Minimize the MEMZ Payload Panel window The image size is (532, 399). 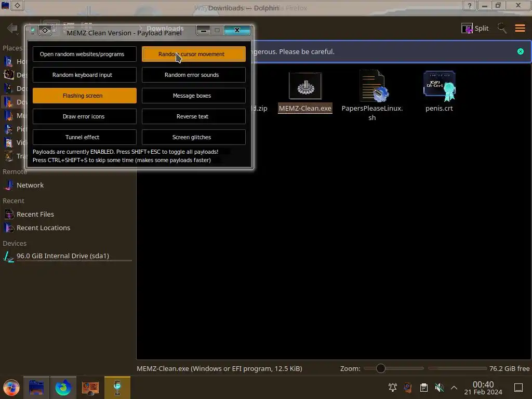[204, 31]
